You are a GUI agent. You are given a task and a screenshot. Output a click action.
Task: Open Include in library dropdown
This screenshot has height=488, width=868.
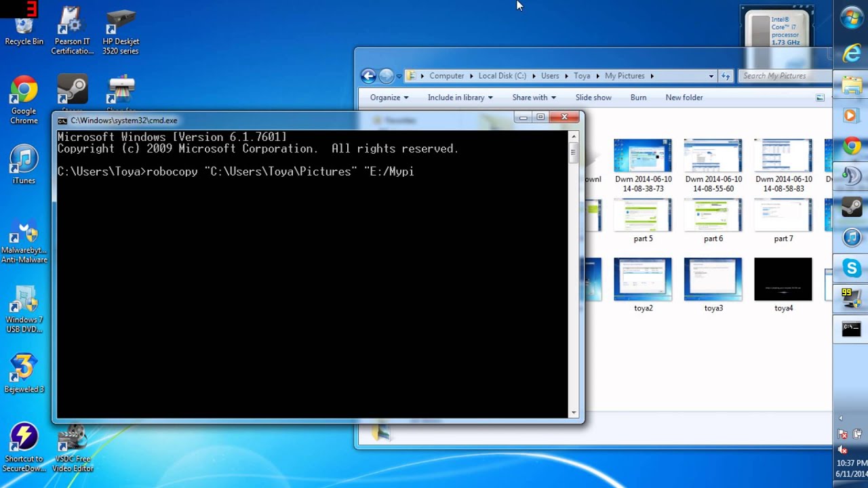click(460, 98)
